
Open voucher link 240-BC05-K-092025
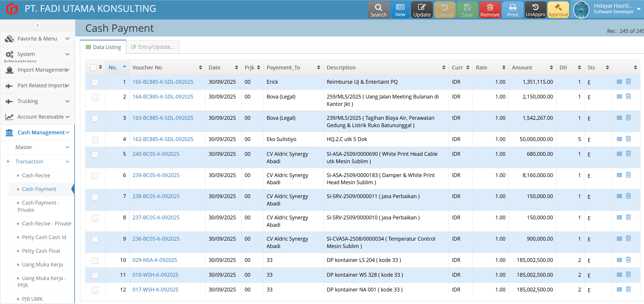pyautogui.click(x=156, y=154)
